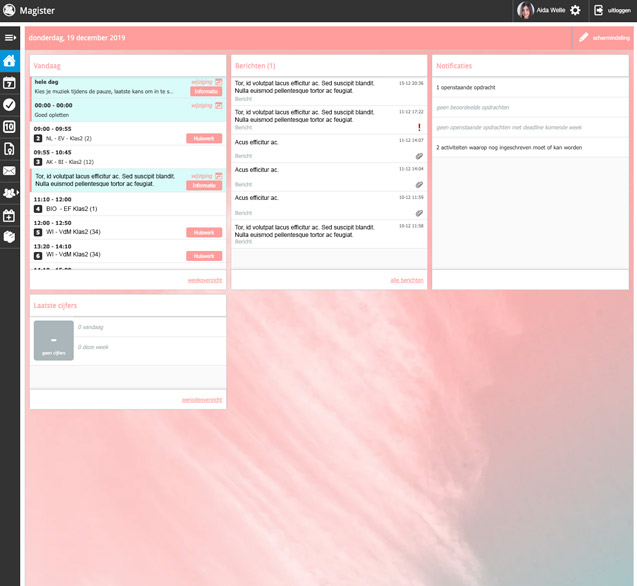Image resolution: width=637 pixels, height=586 pixels.
Task: Open the calendar-plus activities icon in sidebar
Action: 9,215
